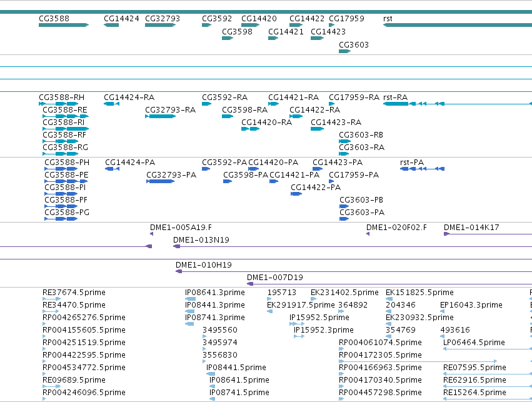Click EST RP004172305.5prime
This screenshot has height=402, width=532.
coord(418,361)
